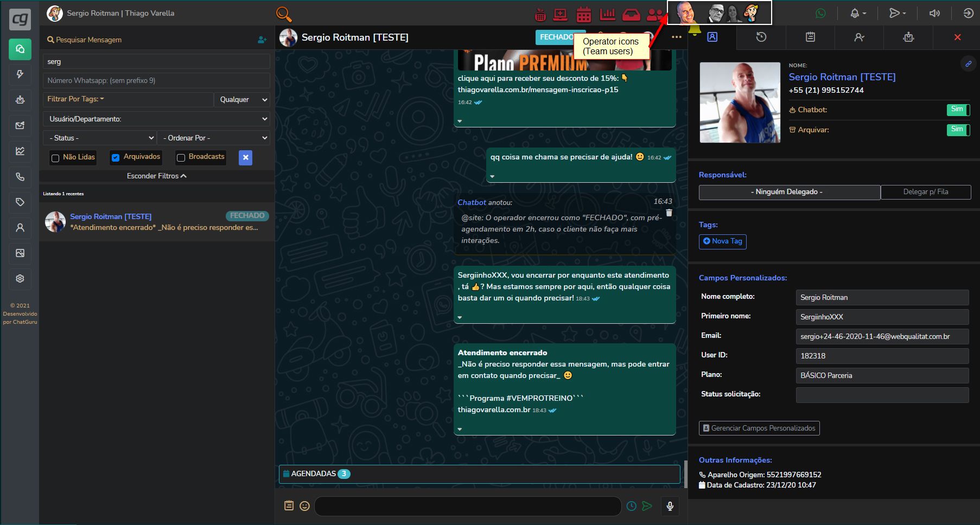Click the microphone record audio button
The height and width of the screenshot is (525, 980).
pyautogui.click(x=670, y=506)
